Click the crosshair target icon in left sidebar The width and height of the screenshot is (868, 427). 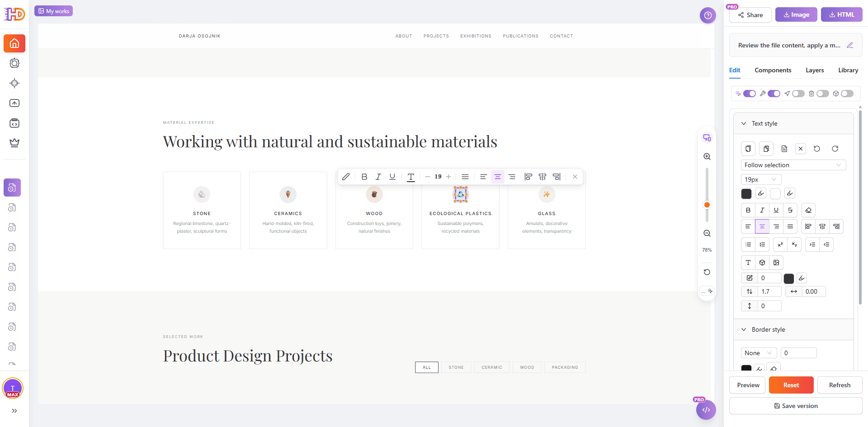pyautogui.click(x=14, y=83)
